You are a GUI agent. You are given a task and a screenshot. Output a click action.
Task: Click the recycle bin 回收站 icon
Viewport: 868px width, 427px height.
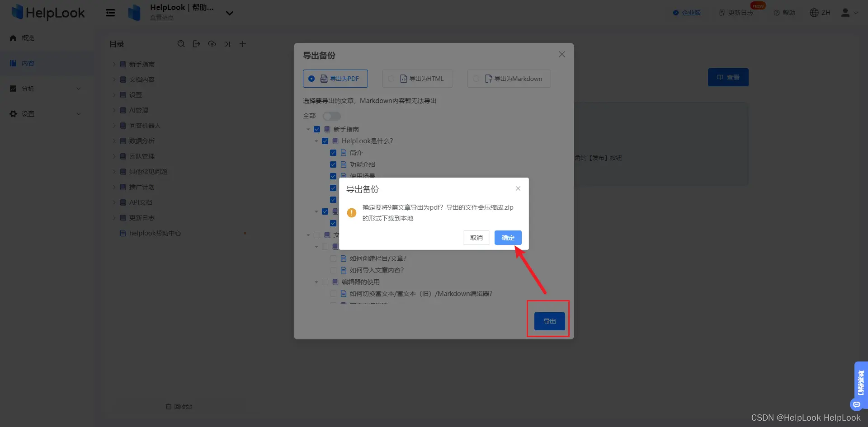[x=168, y=407]
